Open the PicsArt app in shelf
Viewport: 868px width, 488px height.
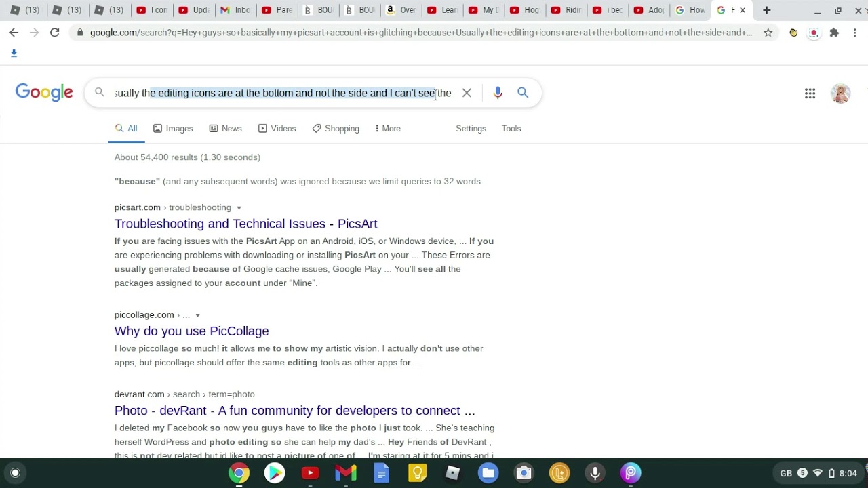coord(631,473)
